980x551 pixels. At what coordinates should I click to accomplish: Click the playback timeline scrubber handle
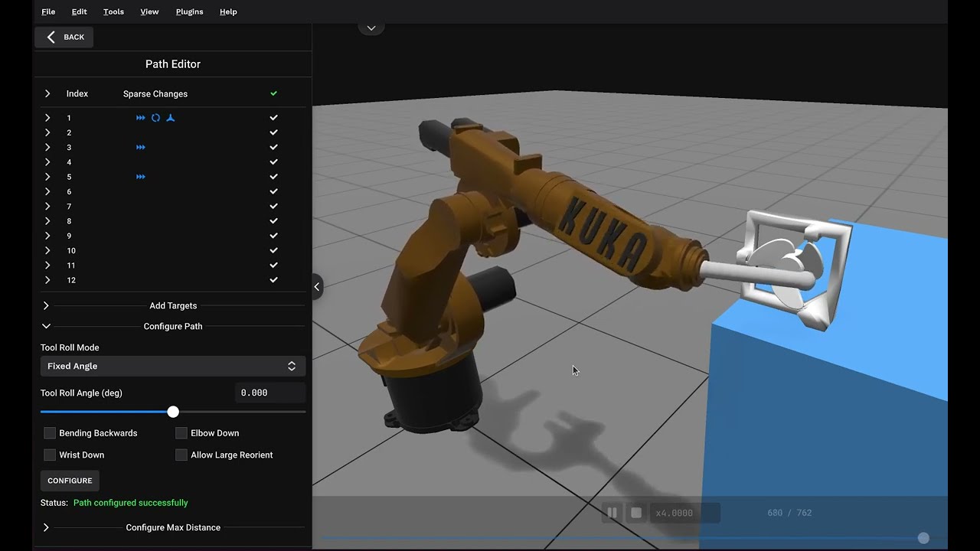(923, 538)
